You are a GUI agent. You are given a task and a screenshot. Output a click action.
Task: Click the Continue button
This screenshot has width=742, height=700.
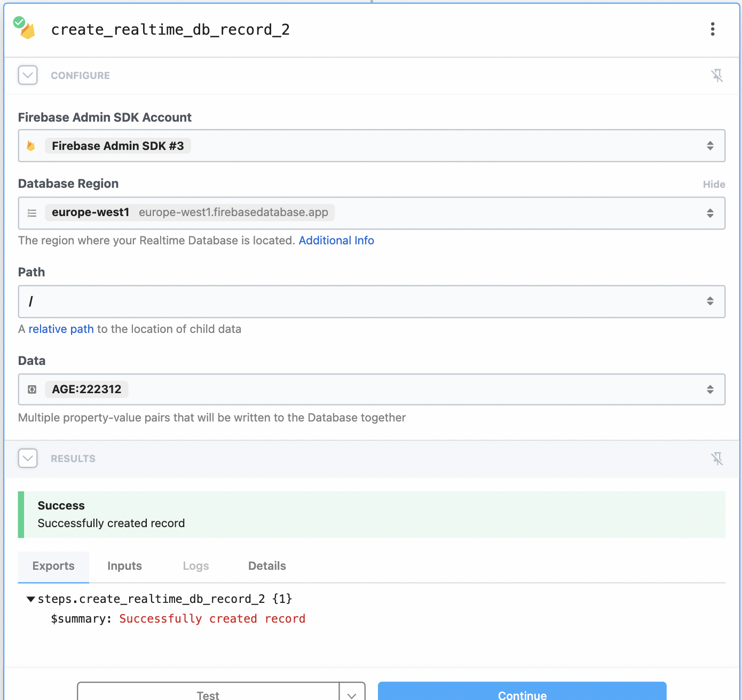click(522, 694)
